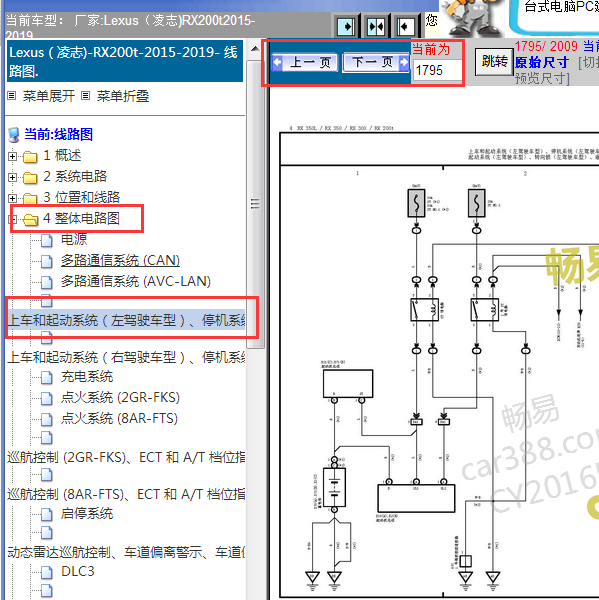
Task: Select the 2 系统电路 folder label
Action: point(75,176)
